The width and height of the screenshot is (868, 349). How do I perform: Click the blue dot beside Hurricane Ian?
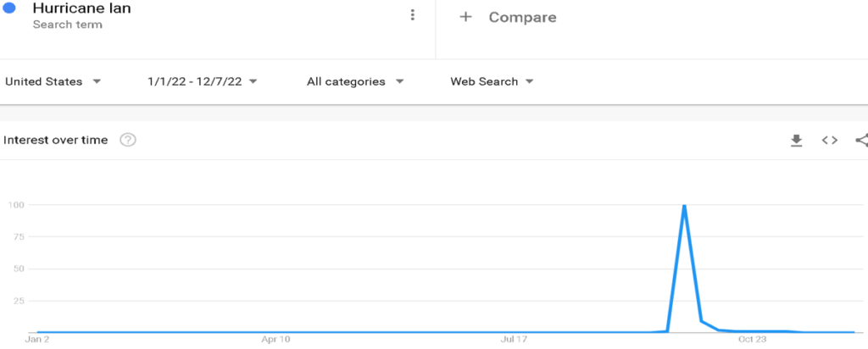click(x=10, y=9)
